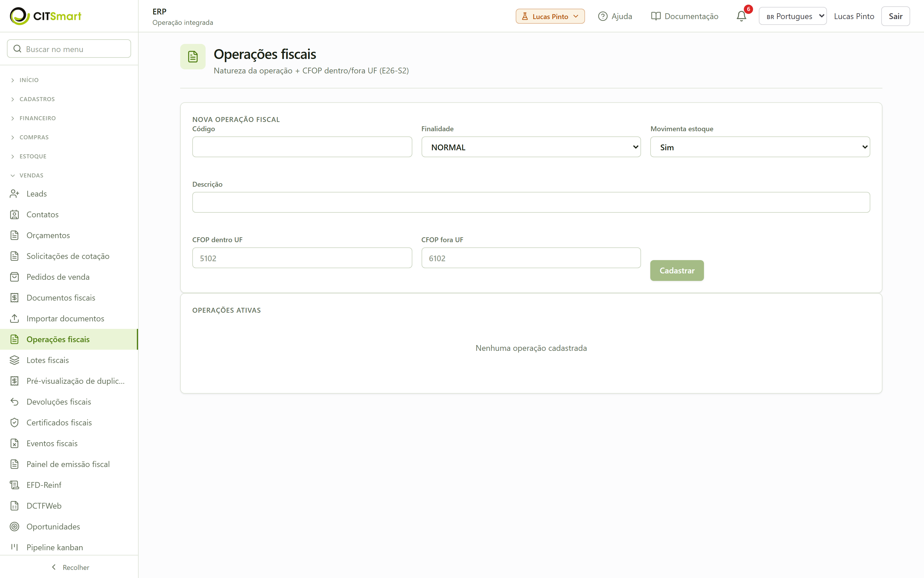Click the EFD-Reinf scroll icon

pos(14,485)
